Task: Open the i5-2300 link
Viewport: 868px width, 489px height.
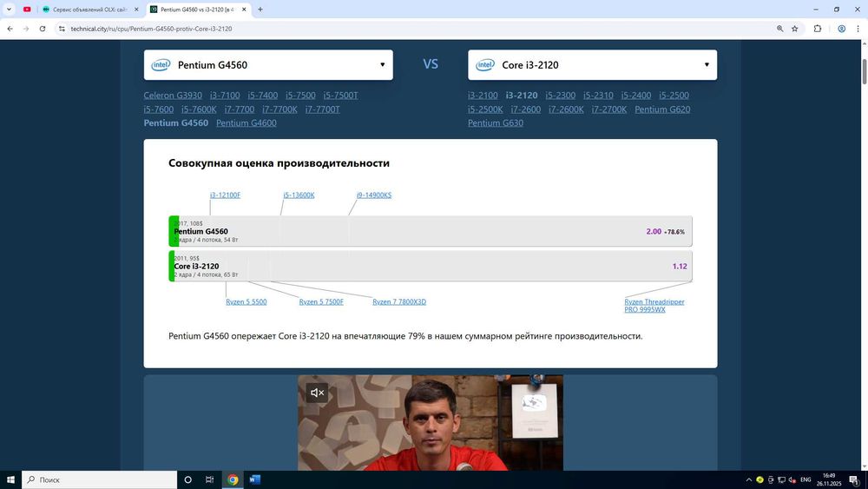Action: (x=560, y=96)
